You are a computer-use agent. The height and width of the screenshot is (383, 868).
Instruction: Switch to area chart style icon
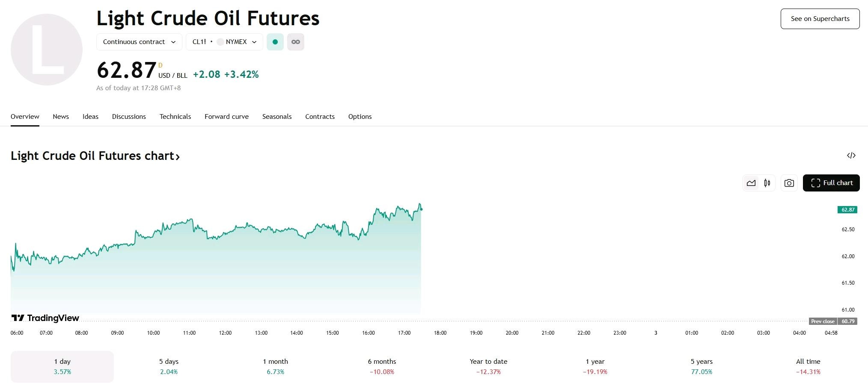point(751,183)
